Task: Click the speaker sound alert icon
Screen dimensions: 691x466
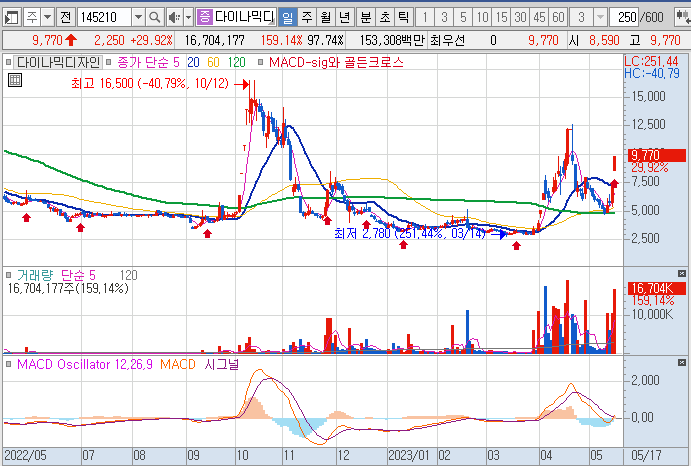Action: click(x=174, y=18)
